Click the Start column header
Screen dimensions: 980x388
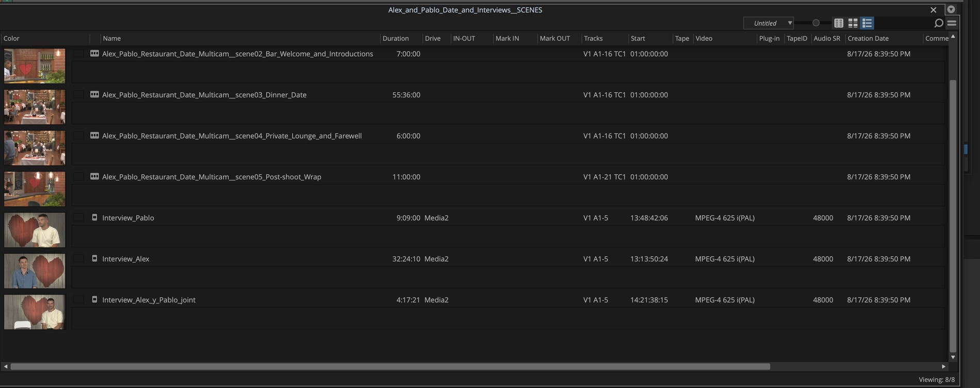point(638,39)
